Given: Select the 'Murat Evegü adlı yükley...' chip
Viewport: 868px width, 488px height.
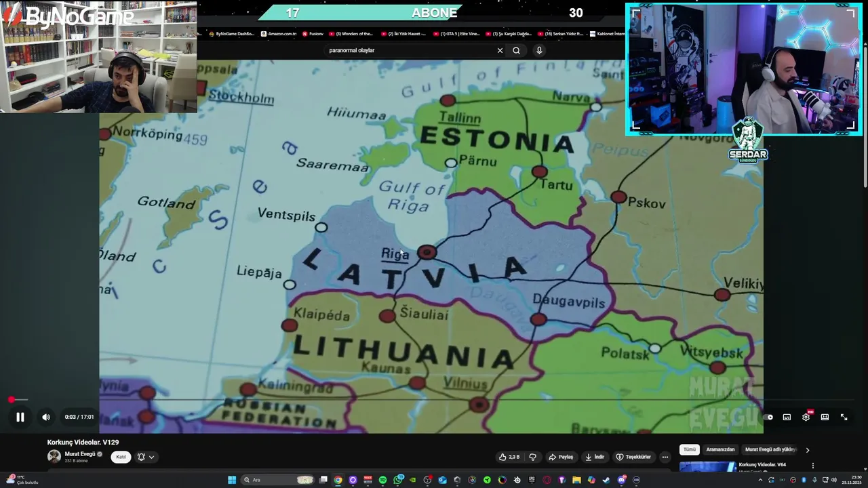Looking at the screenshot, I should point(770,449).
